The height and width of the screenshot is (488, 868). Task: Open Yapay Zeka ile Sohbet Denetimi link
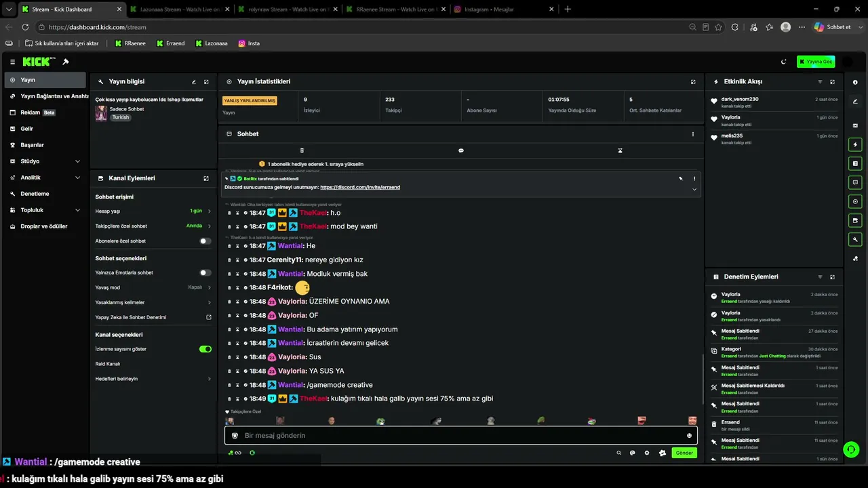click(153, 317)
